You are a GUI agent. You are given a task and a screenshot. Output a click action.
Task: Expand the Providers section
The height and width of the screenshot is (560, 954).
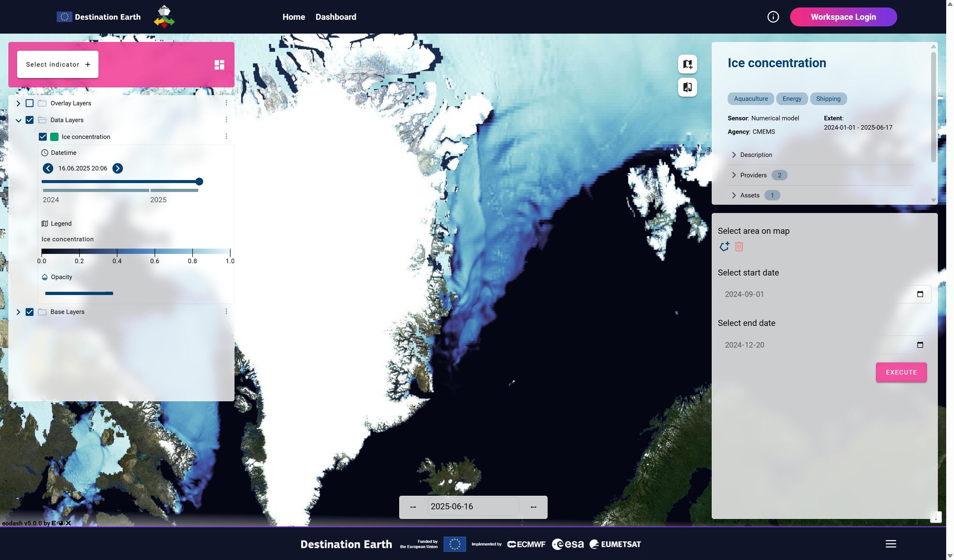(x=753, y=175)
